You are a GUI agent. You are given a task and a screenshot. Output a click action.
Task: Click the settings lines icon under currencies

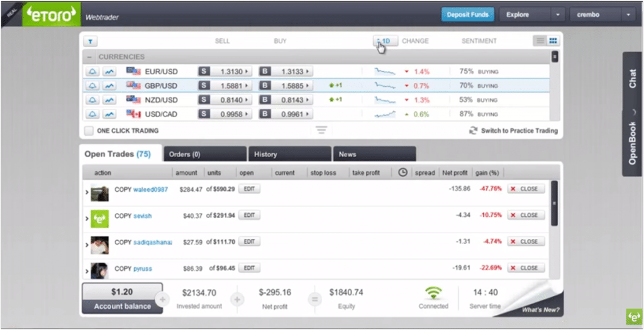click(321, 130)
